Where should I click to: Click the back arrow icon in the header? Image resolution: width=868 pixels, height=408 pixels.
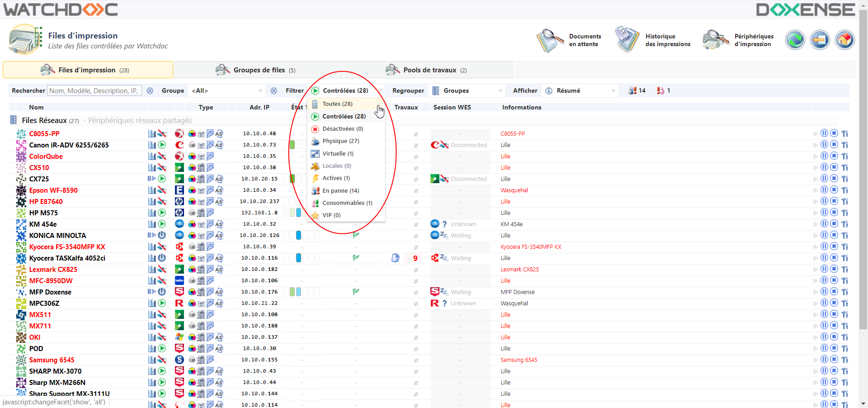coord(820,40)
